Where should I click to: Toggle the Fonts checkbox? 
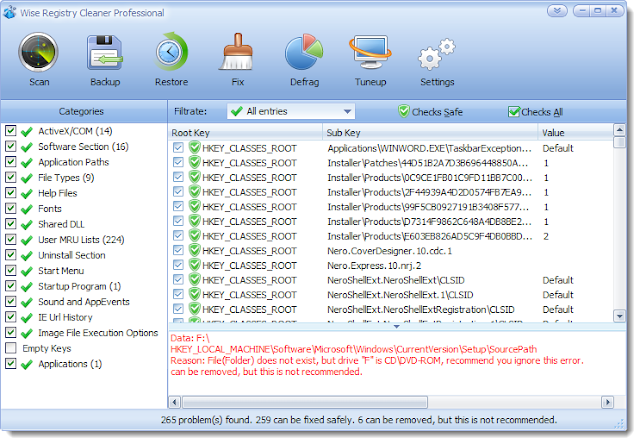click(11, 208)
